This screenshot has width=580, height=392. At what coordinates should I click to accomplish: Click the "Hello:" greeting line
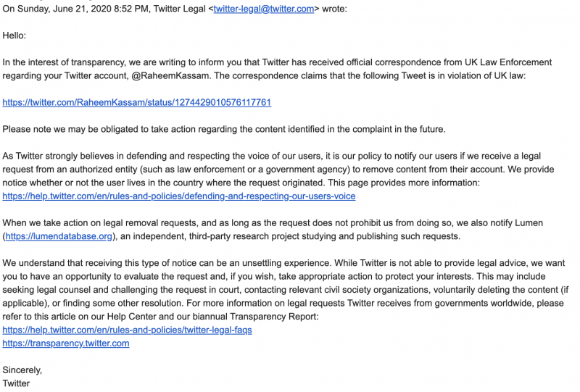[14, 36]
